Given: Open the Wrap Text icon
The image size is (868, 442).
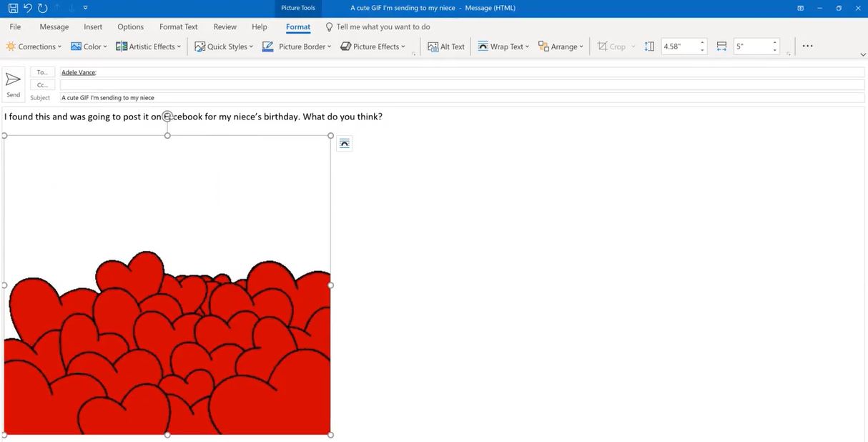Looking at the screenshot, I should [484, 46].
